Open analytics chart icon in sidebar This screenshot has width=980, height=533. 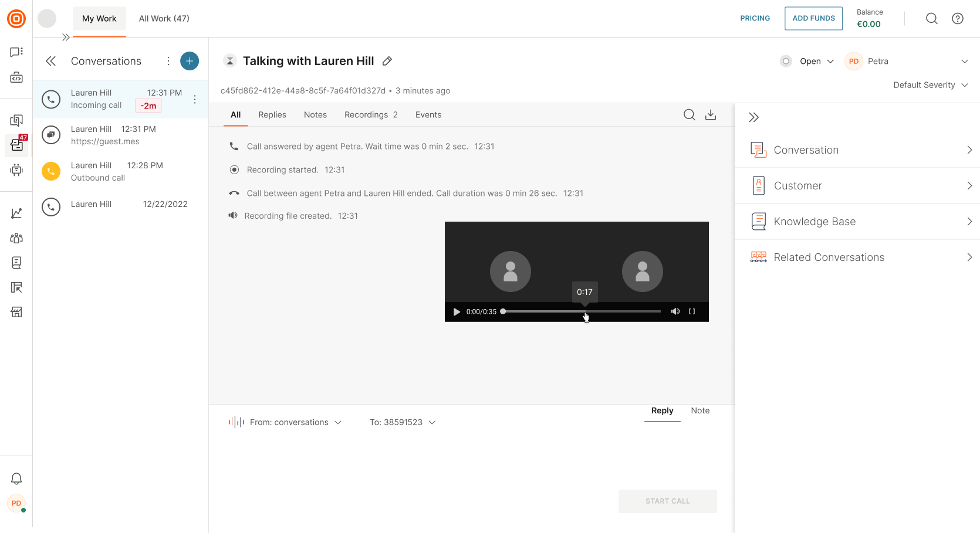point(16,213)
